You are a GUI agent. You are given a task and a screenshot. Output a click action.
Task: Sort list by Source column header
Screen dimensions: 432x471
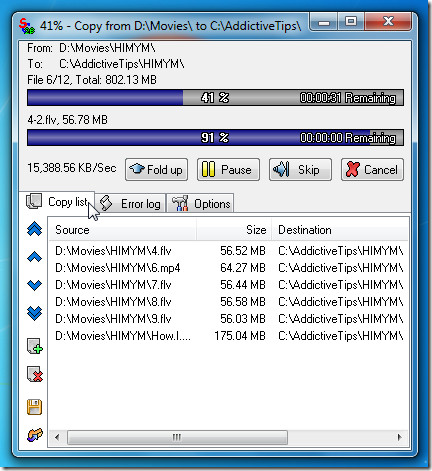pyautogui.click(x=123, y=230)
